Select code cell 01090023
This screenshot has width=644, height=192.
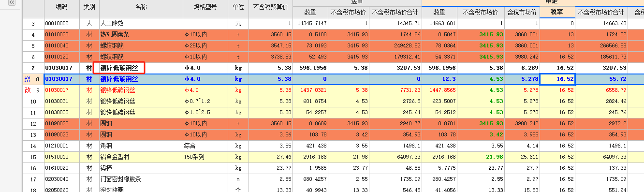(62, 134)
